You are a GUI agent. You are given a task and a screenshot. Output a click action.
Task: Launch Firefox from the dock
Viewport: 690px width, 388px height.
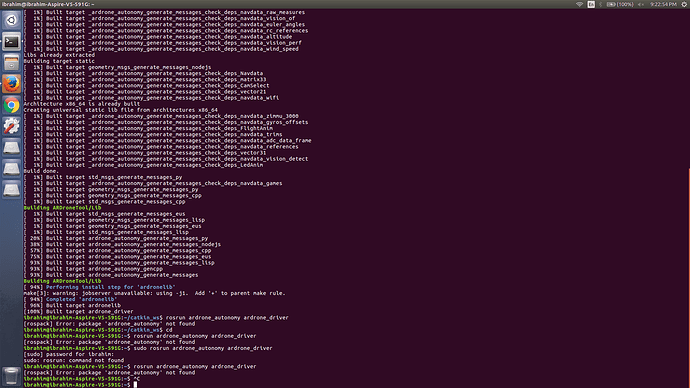click(11, 84)
